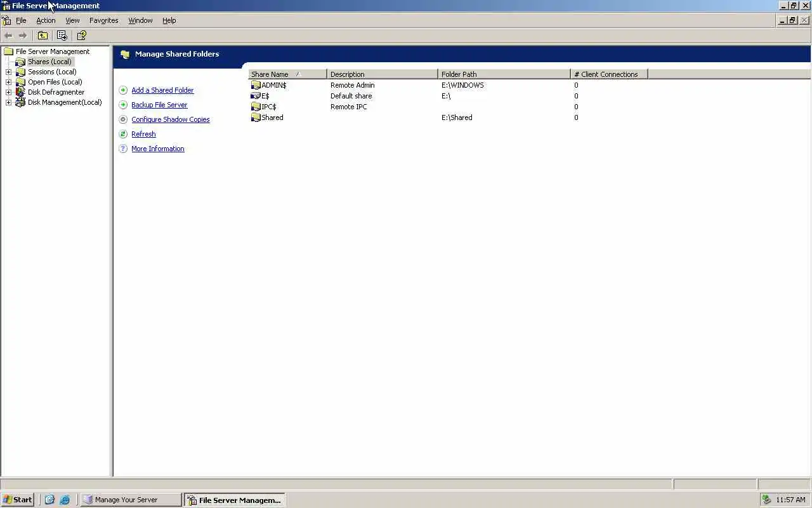Expand the Open Files (Local) node

8,82
